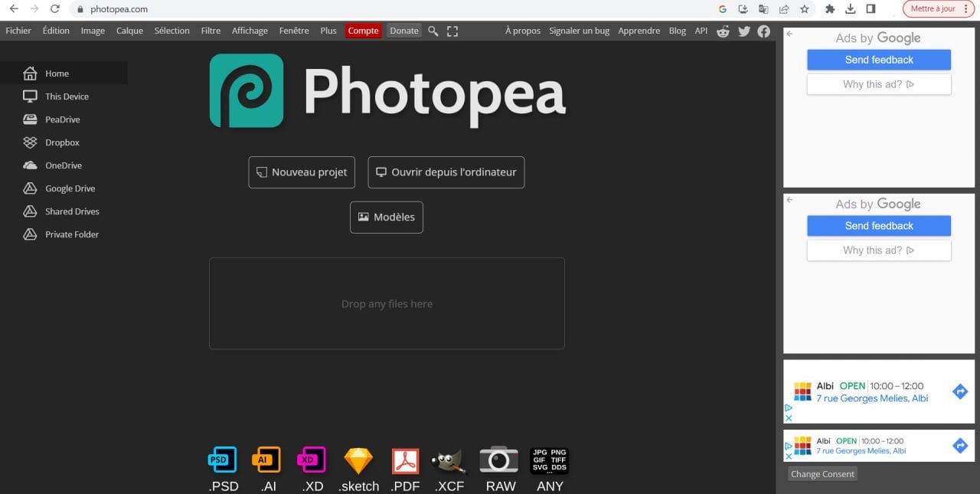
Task: Select Dropbox in the sidebar
Action: point(62,142)
